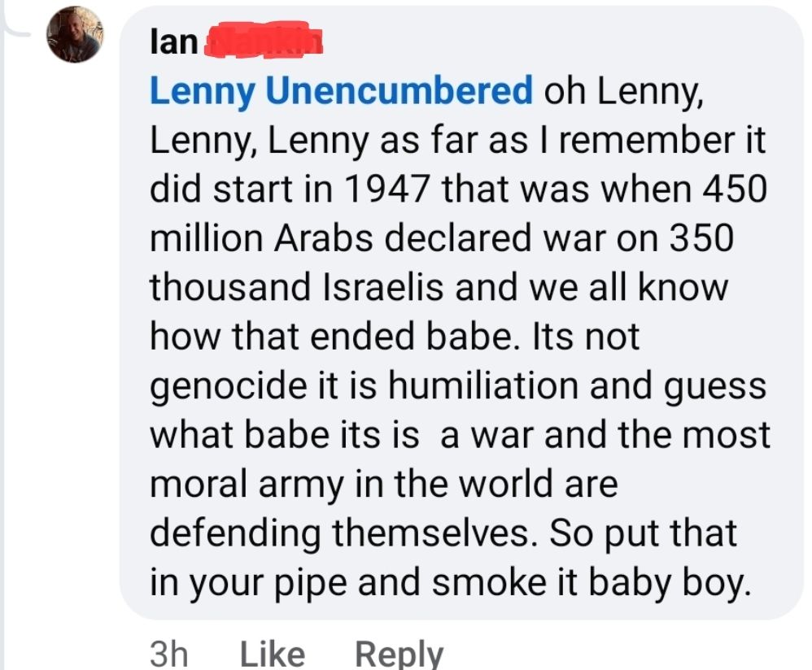The image size is (812, 670).
Task: Click the words 'oh Lenny,' after the mention
Action: coord(622,91)
